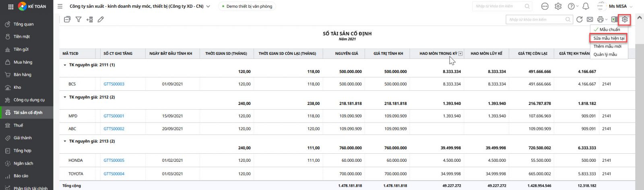The width and height of the screenshot is (644, 190).
Task: Refresh the fixed asset report
Action: [x=579, y=19]
